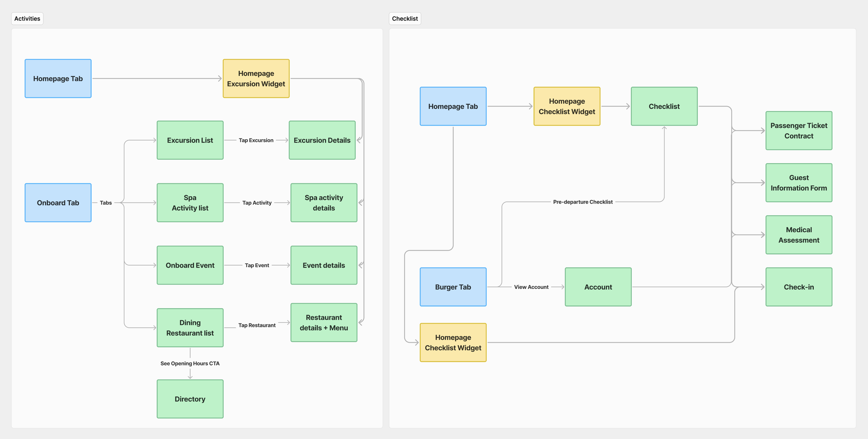Select the top Homepage Checklist Widget node
The image size is (868, 439).
(x=567, y=106)
